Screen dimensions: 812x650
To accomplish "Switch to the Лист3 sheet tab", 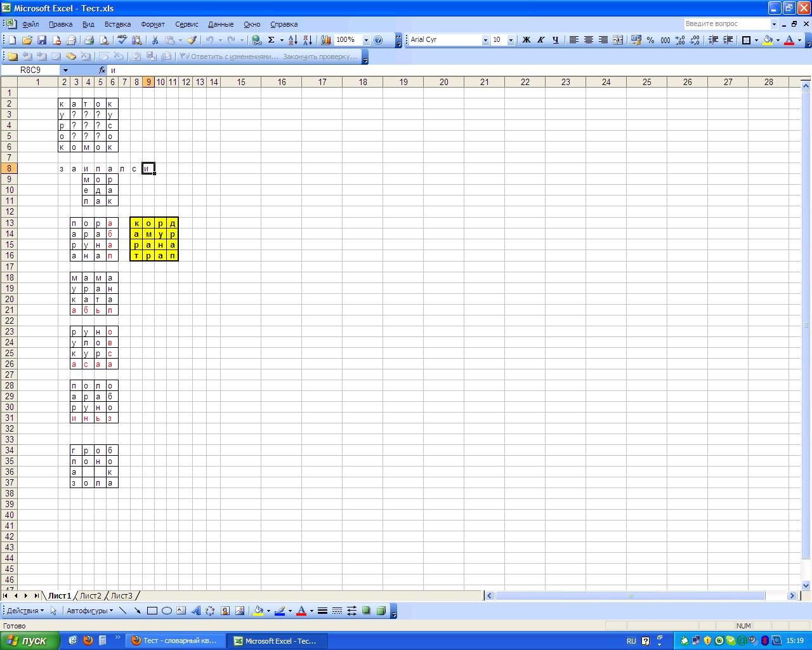I will [x=121, y=595].
